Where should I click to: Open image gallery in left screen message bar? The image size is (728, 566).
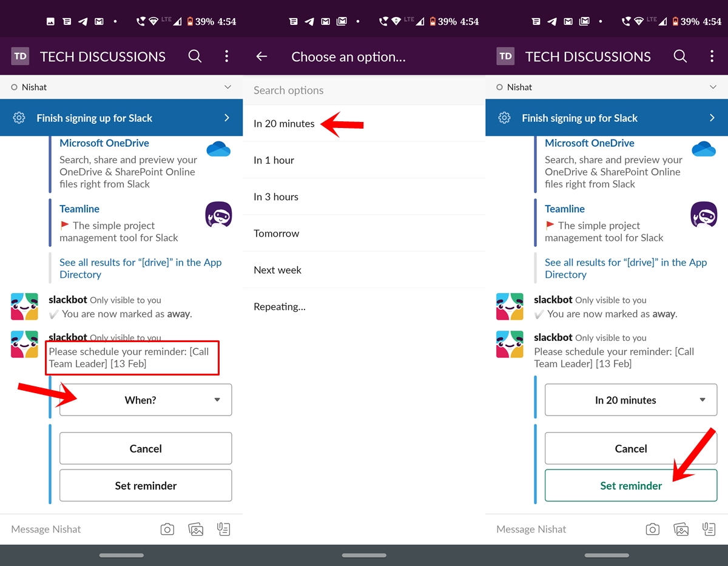click(196, 529)
